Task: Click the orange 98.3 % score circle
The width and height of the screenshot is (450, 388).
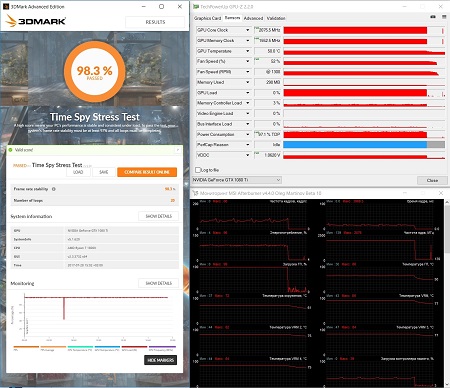Action: point(95,71)
